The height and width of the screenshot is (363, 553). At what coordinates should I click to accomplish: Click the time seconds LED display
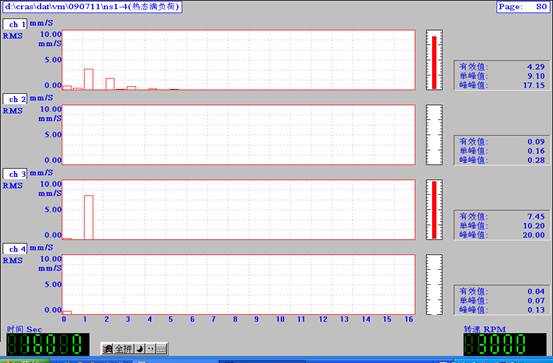point(48,344)
